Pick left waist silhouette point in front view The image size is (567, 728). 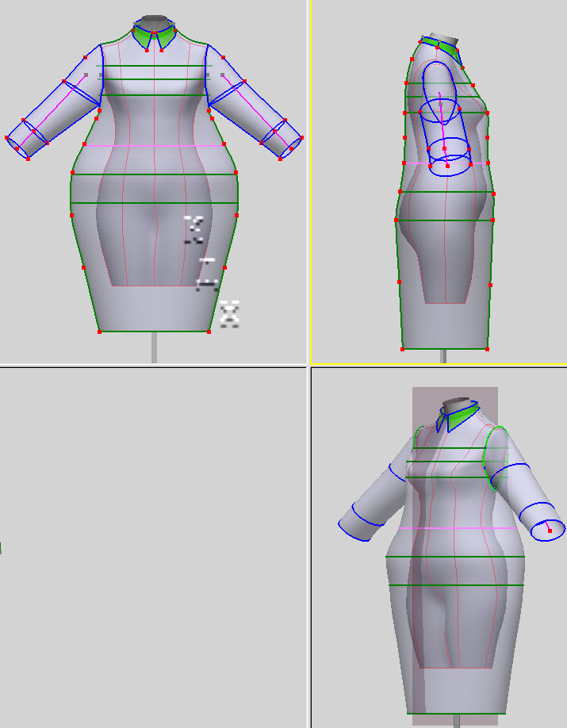tap(85, 144)
